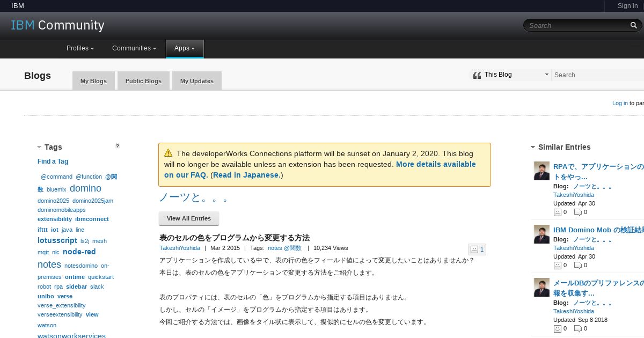This screenshot has height=338, width=644.
Task: Click author photo beside メールDB entry
Action: tap(541, 287)
